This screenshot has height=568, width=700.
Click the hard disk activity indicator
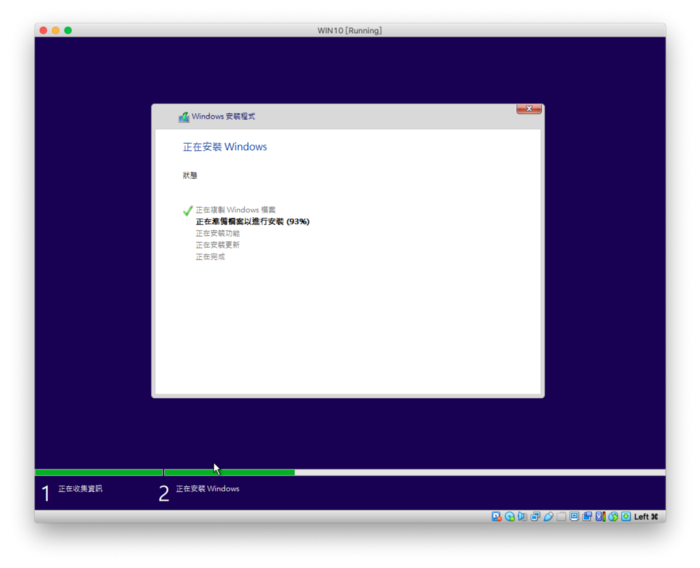496,516
